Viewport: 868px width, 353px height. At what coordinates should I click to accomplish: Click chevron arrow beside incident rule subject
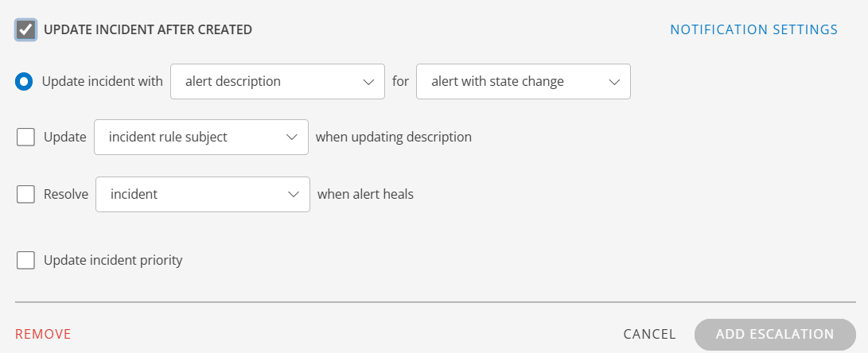[291, 137]
